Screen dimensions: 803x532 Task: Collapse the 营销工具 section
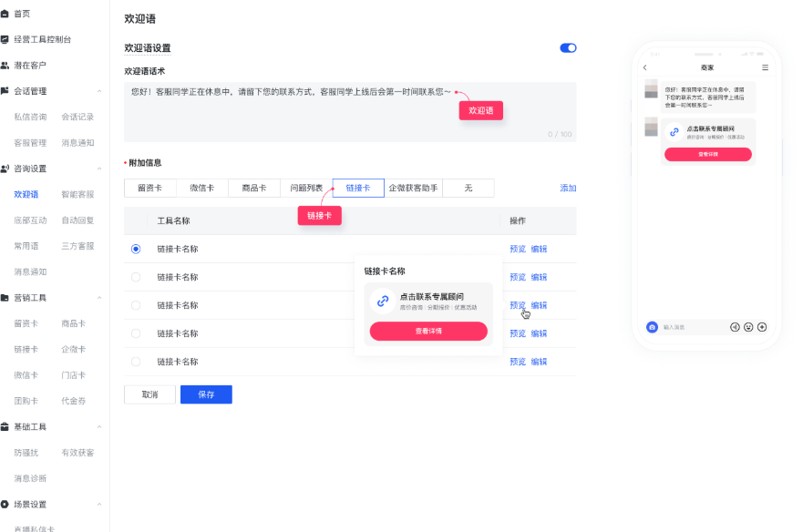[99, 298]
